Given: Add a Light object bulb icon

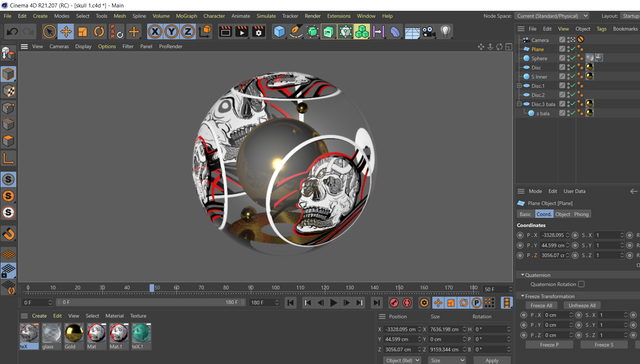Looking at the screenshot, I should tap(445, 31).
